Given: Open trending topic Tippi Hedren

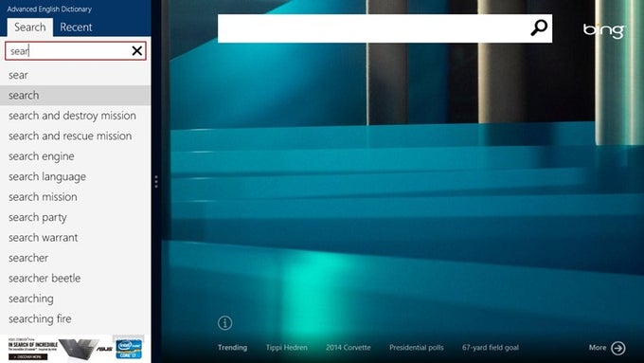Looking at the screenshot, I should 286,348.
